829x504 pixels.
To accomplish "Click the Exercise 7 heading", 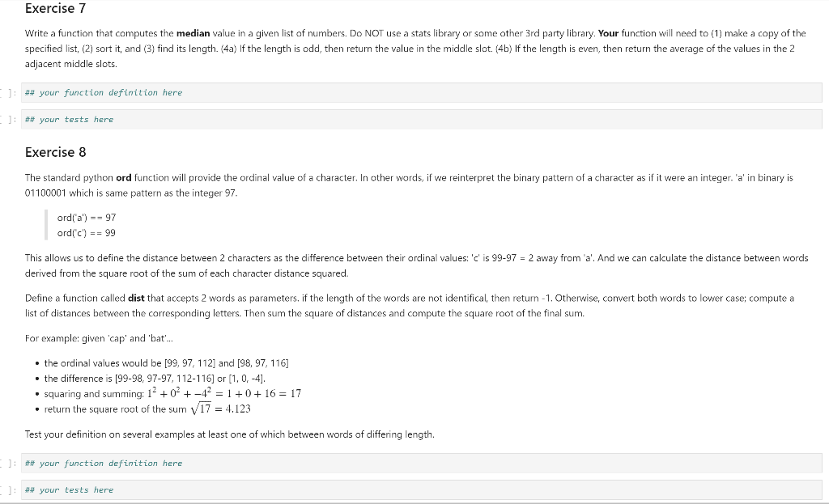I will [x=56, y=9].
